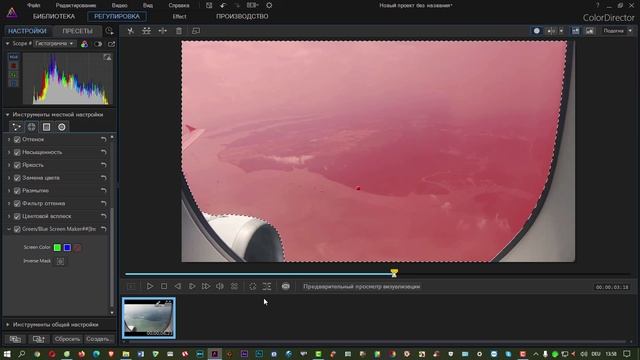640x360 pixels.
Task: Toggle the Оттенок checkbox
Action: point(17,140)
